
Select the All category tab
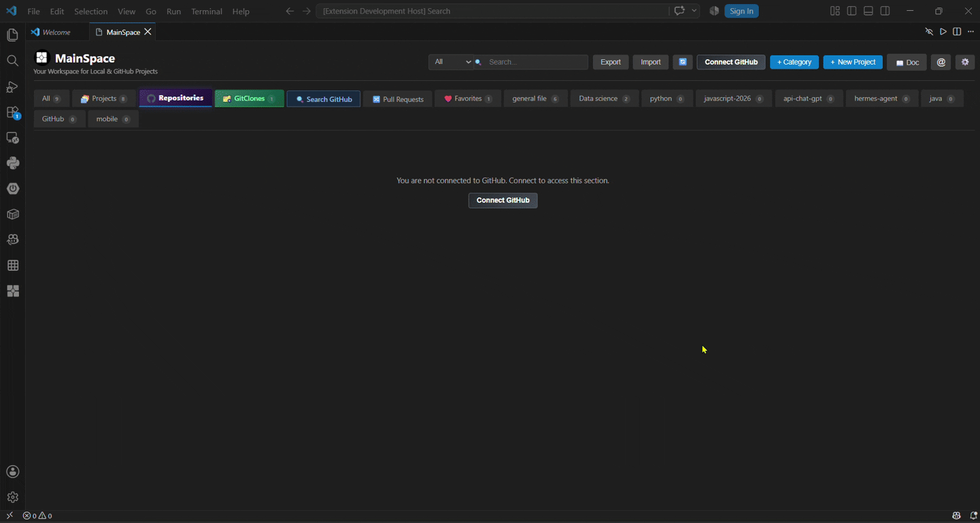52,99
